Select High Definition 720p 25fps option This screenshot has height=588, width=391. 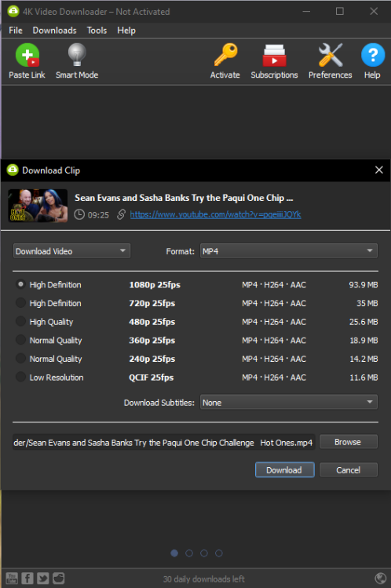click(x=20, y=302)
